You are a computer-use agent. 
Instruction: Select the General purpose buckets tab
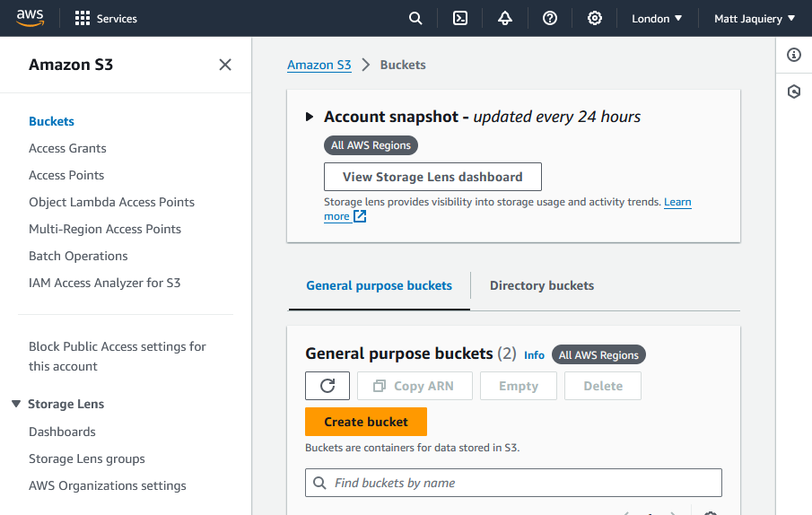[x=379, y=285]
